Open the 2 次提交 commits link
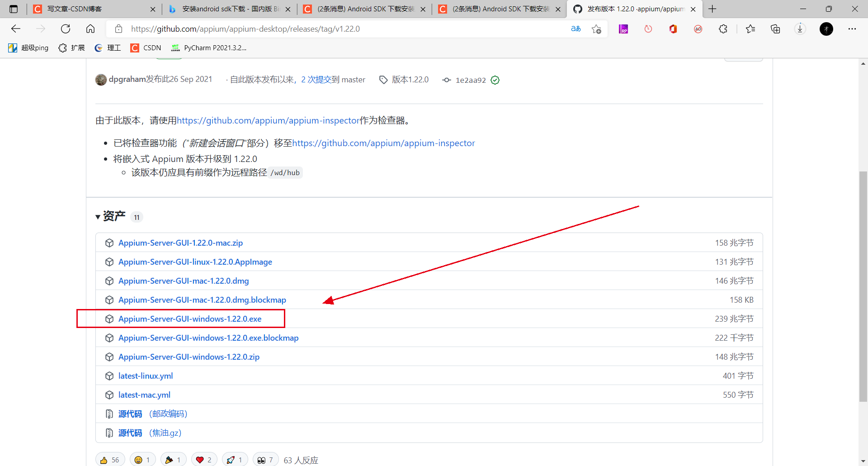This screenshot has height=466, width=868. tap(316, 80)
